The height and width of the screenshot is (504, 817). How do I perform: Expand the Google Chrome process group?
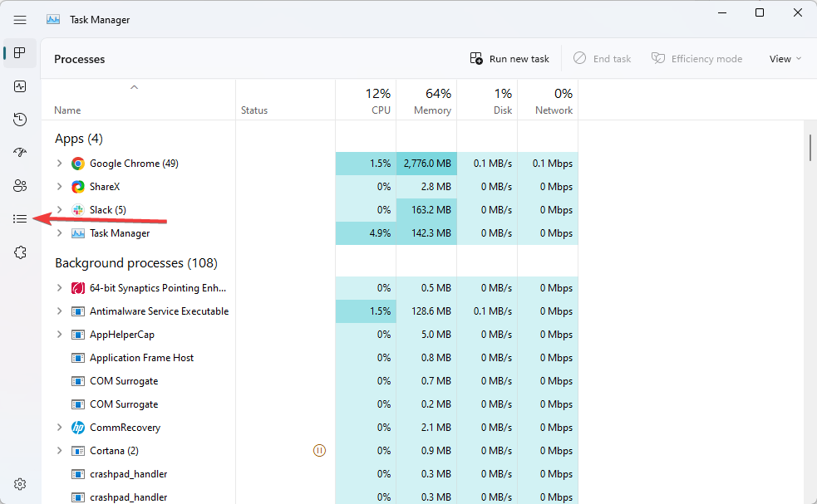pos(59,164)
